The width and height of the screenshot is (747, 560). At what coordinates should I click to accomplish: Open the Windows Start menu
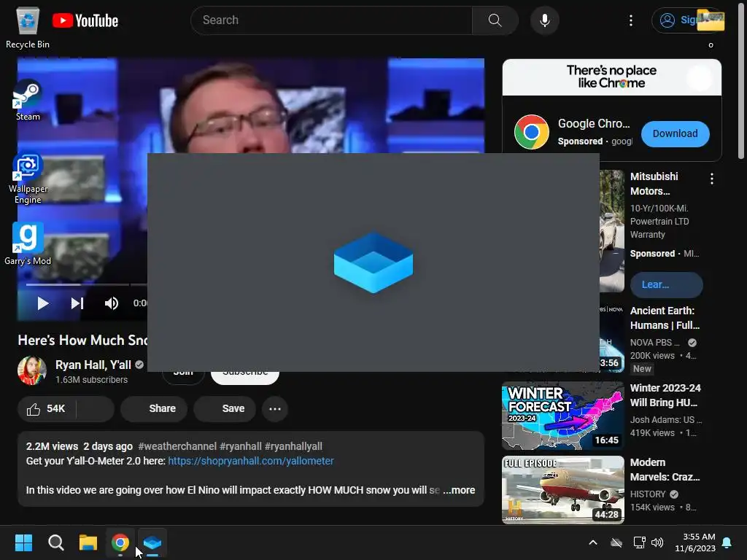[x=23, y=542]
